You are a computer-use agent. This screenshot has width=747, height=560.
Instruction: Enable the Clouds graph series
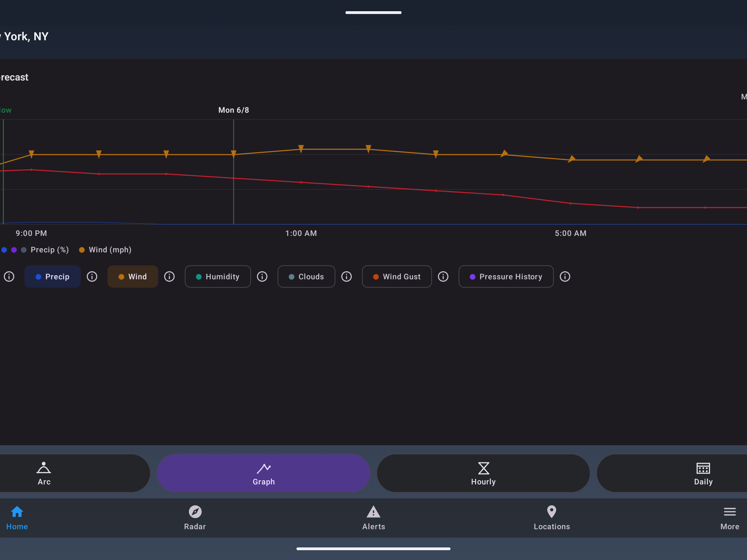[306, 276]
